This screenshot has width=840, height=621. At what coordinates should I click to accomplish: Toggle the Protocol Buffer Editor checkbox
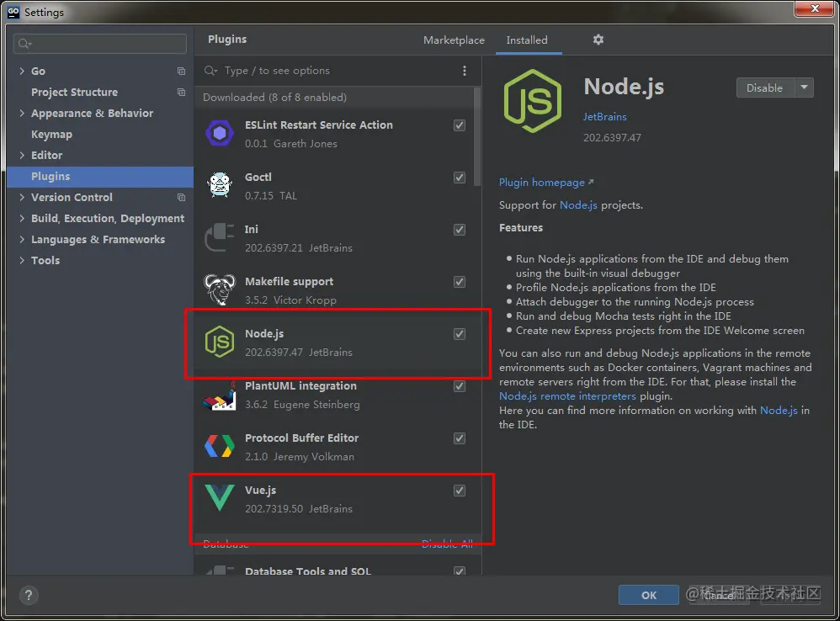459,438
